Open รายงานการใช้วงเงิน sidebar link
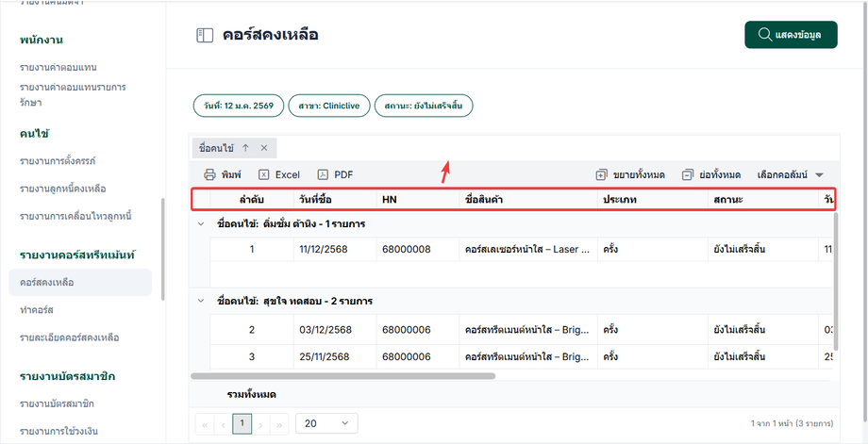 coord(58,432)
